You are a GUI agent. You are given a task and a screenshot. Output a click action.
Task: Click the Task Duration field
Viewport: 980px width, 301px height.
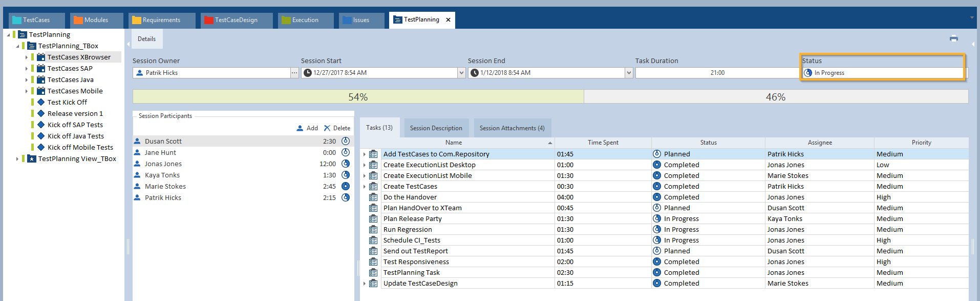tap(717, 73)
